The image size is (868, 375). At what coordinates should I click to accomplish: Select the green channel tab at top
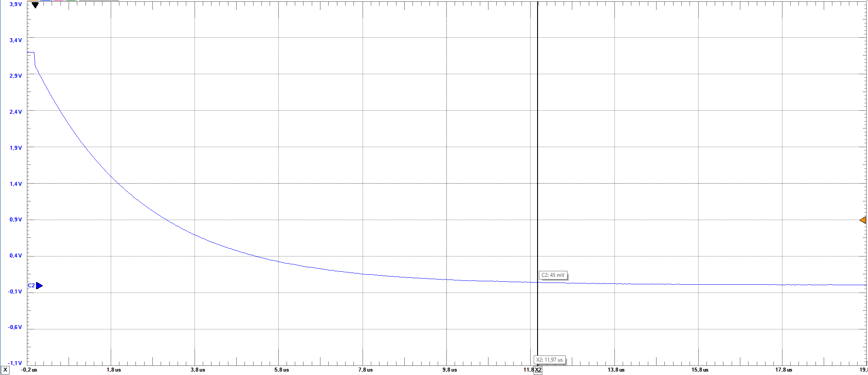pos(71,0)
